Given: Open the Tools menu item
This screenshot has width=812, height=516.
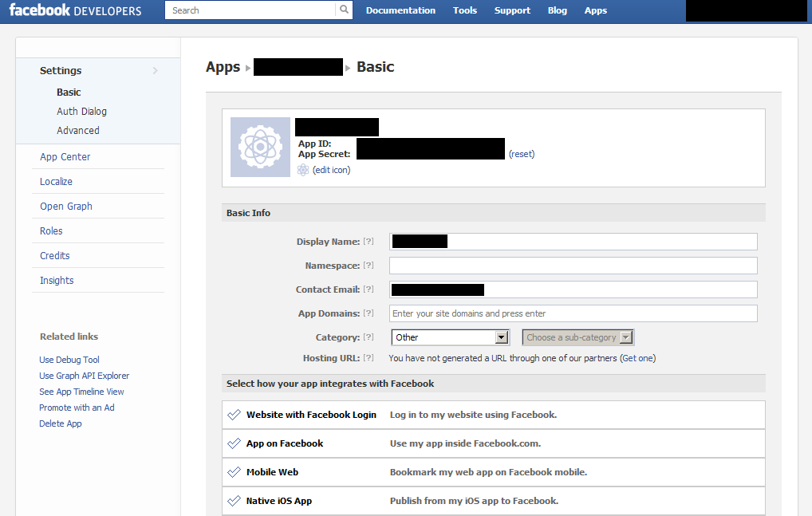Looking at the screenshot, I should tap(465, 10).
